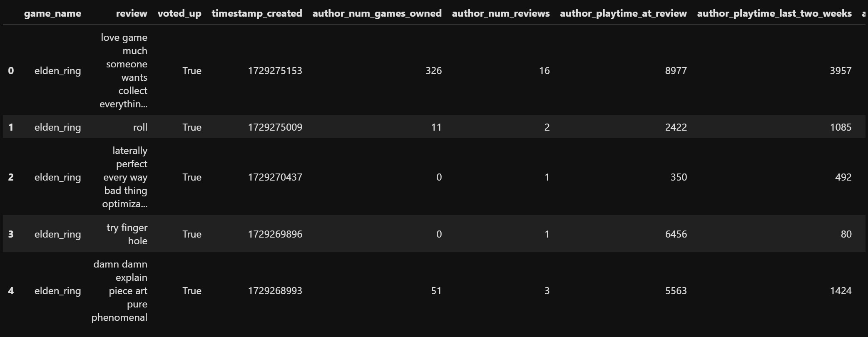Screen dimensions: 868x337
Task: Select playtime at review value 6456
Action: pyautogui.click(x=676, y=234)
